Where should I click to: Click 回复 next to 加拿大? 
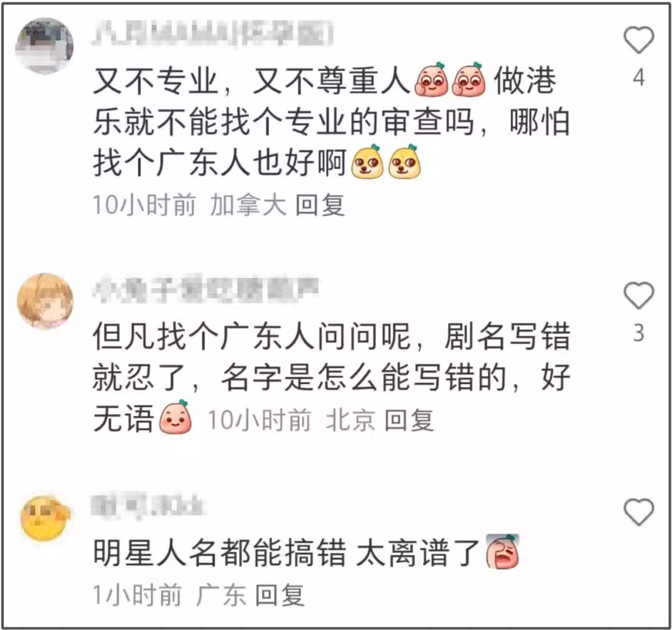[320, 205]
